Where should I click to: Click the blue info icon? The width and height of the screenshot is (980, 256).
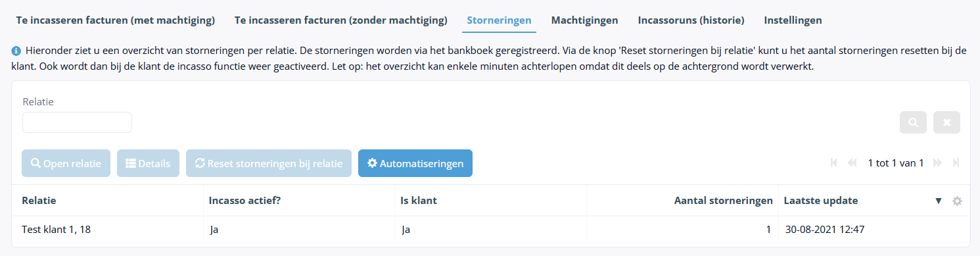point(16,51)
